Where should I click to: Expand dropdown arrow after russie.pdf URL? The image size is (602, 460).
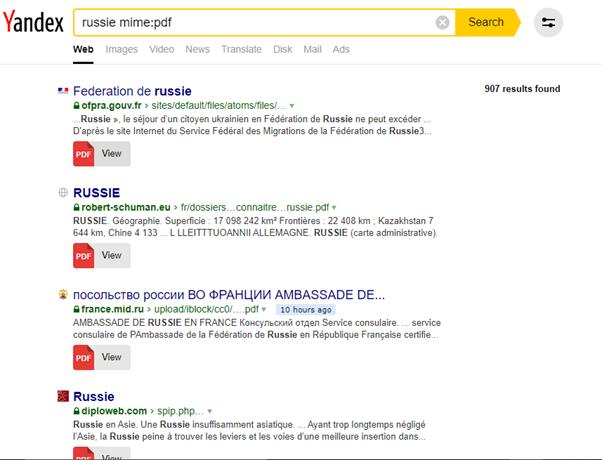pyautogui.click(x=334, y=208)
